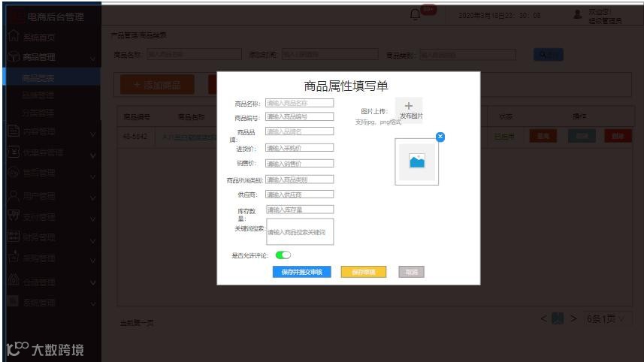Expand the 用户管理 menu chevron
The height and width of the screenshot is (362, 644).
pos(93,198)
